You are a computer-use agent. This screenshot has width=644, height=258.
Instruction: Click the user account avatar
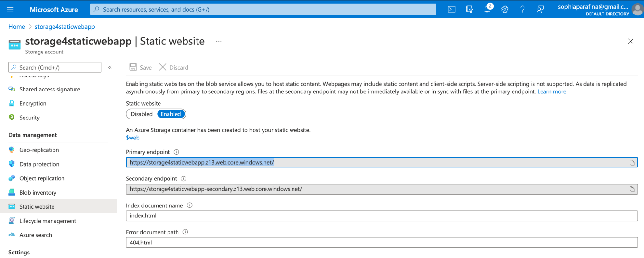[x=637, y=9]
